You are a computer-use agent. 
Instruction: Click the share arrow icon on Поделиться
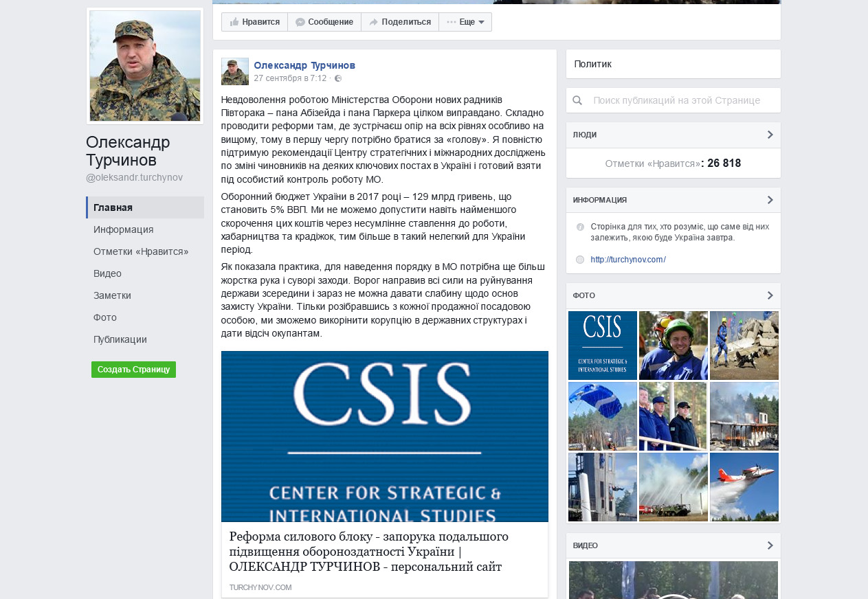click(374, 22)
